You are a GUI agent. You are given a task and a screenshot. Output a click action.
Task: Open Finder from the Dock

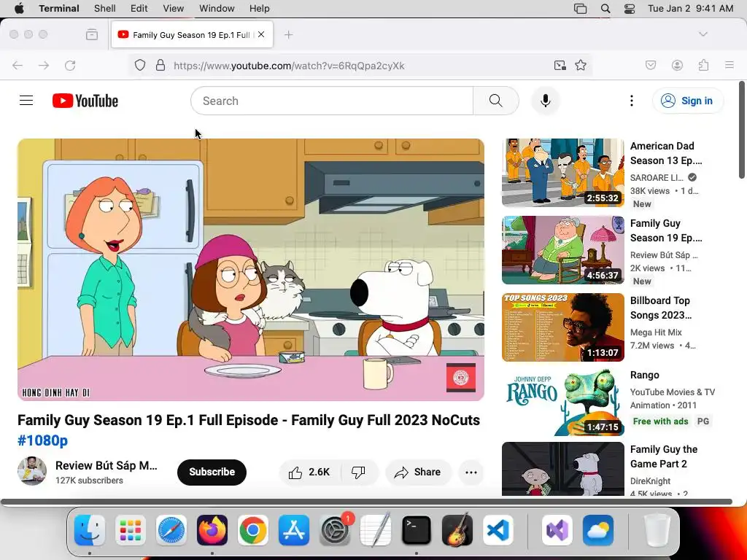pos(90,530)
